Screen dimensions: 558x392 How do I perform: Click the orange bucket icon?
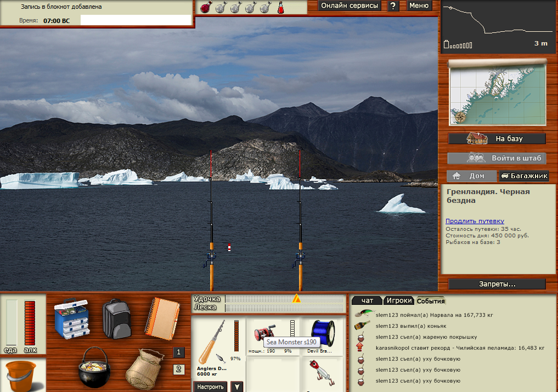click(x=20, y=375)
